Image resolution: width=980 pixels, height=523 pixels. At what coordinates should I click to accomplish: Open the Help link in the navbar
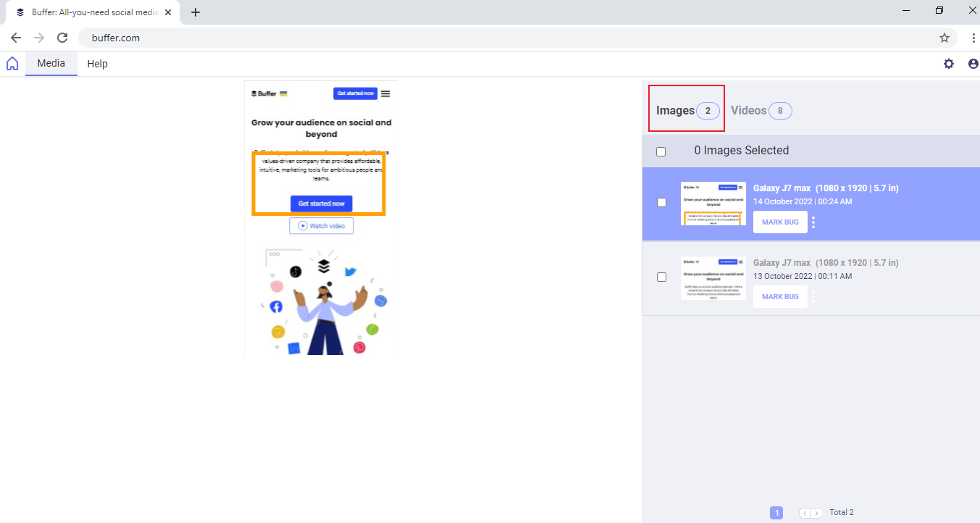(x=97, y=64)
